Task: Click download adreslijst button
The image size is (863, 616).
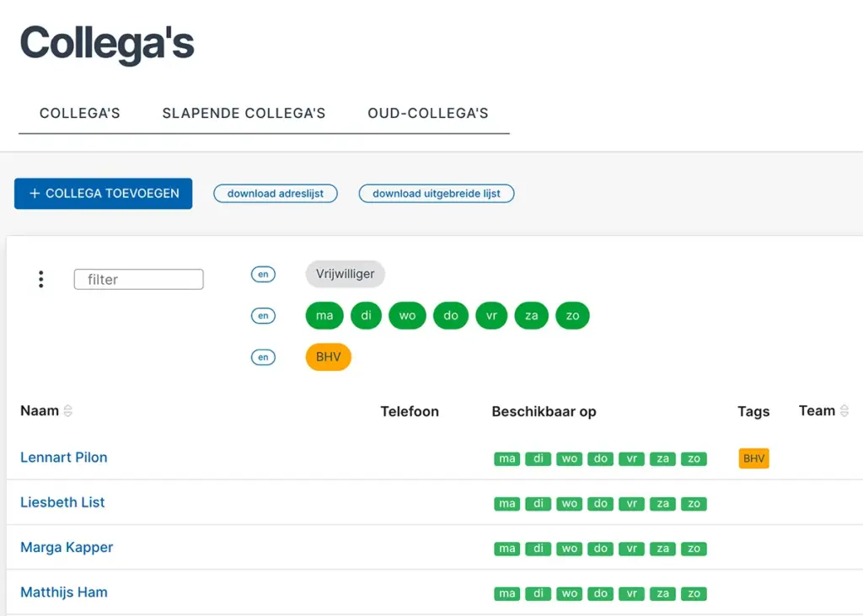Action: coord(275,194)
